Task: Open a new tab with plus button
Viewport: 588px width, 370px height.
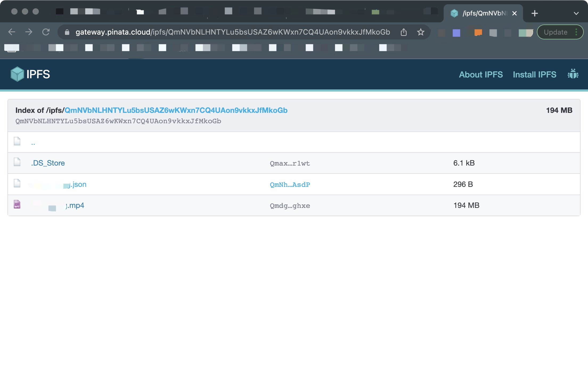Action: (x=534, y=13)
